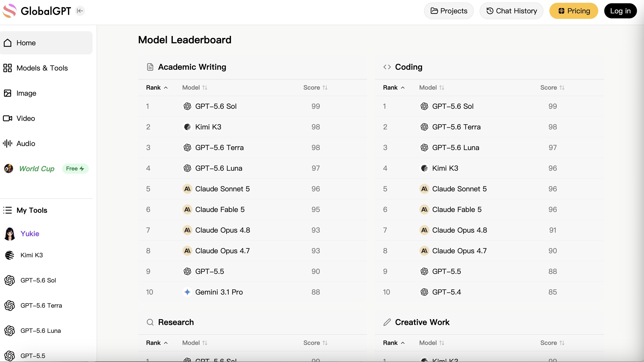Select GPT-5.6 Sol in Coding table
Image resolution: width=644 pixels, height=362 pixels.
453,106
